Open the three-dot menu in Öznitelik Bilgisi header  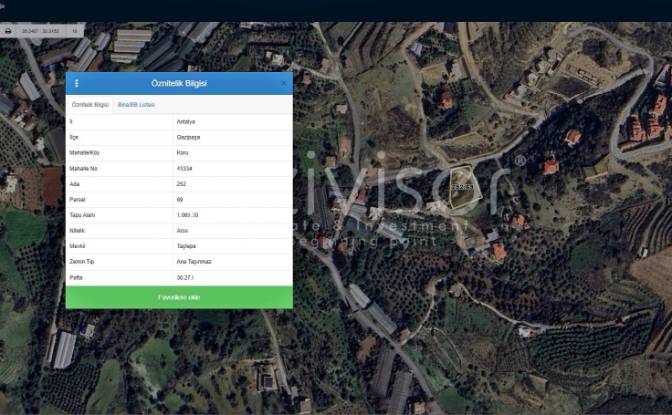click(x=77, y=83)
